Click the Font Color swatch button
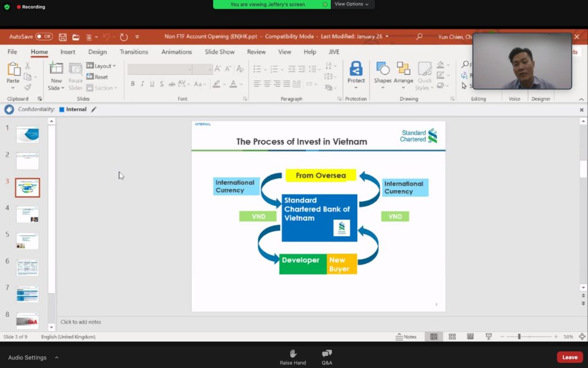The width and height of the screenshot is (588, 368). pos(233,84)
